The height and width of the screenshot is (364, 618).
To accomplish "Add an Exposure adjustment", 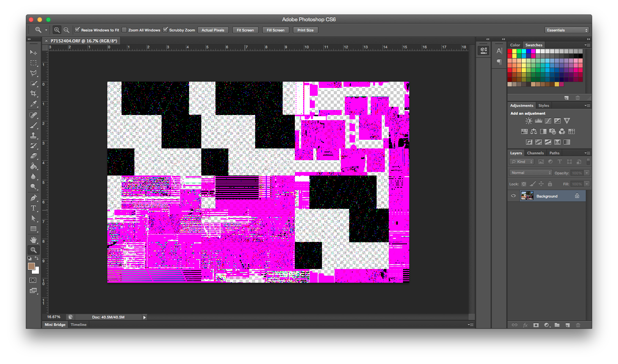I will pos(557,121).
